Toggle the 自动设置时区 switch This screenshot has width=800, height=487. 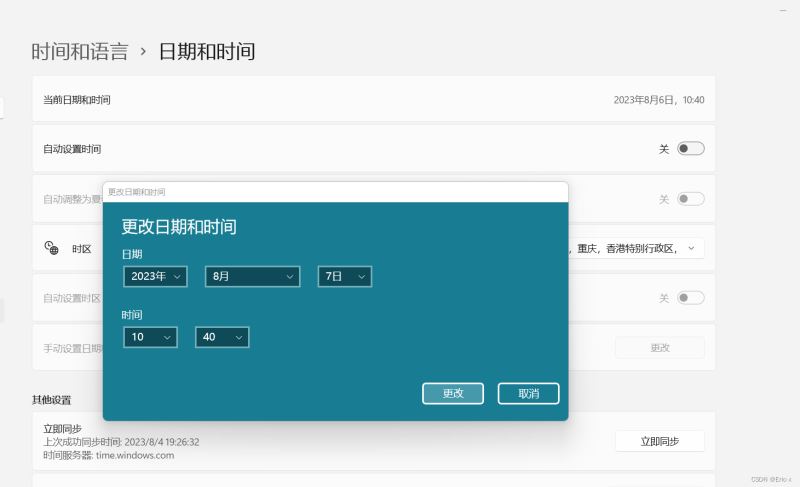(690, 297)
